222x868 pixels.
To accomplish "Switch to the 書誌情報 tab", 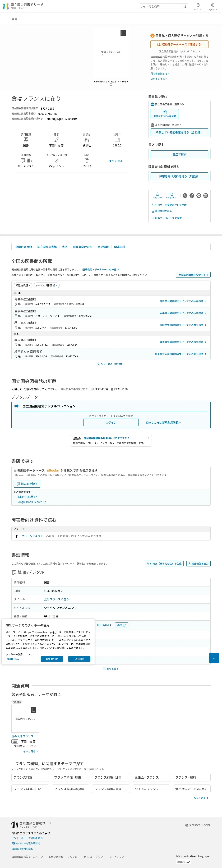I will [x=103, y=247].
